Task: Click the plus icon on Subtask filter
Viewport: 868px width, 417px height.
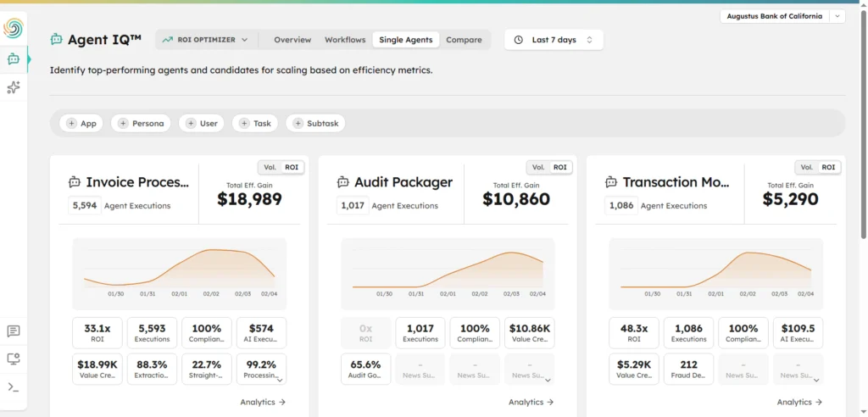Action: pyautogui.click(x=298, y=124)
